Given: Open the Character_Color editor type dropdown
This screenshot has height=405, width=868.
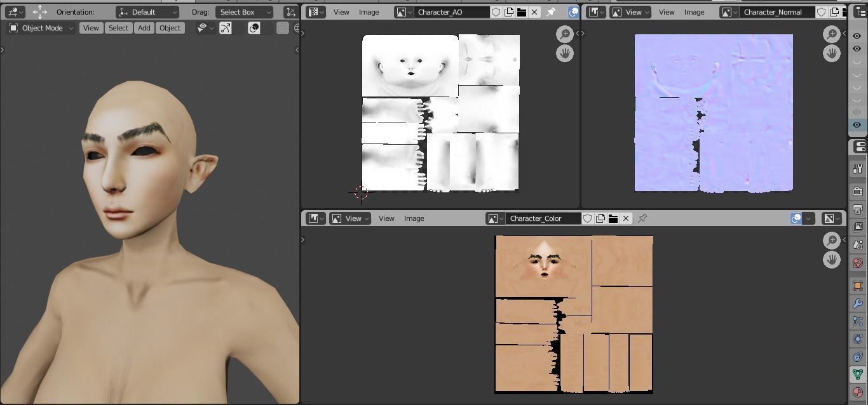Looking at the screenshot, I should pos(316,218).
